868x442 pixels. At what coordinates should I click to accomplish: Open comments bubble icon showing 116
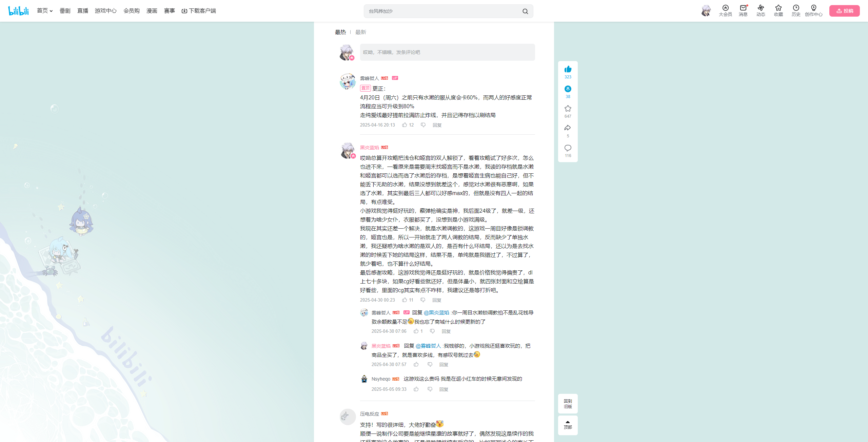click(568, 151)
